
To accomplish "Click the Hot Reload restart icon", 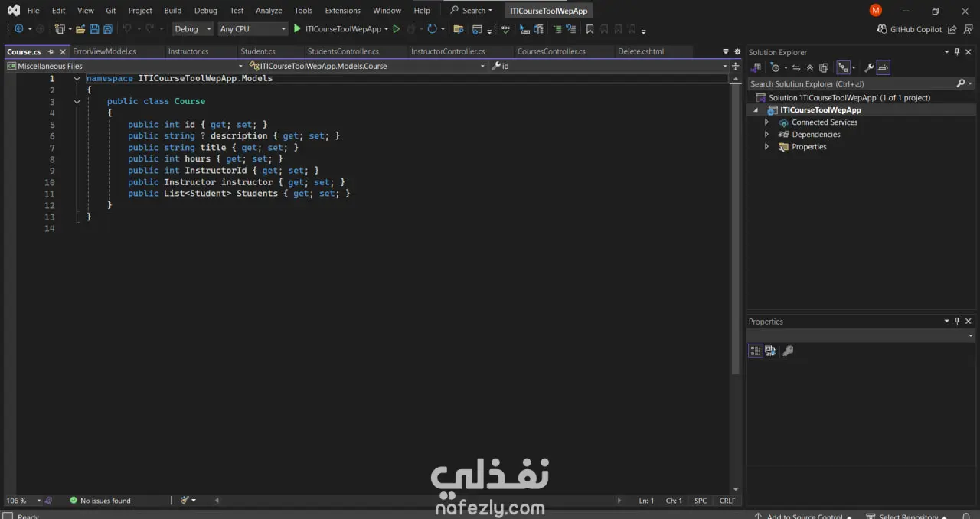I will coord(432,29).
